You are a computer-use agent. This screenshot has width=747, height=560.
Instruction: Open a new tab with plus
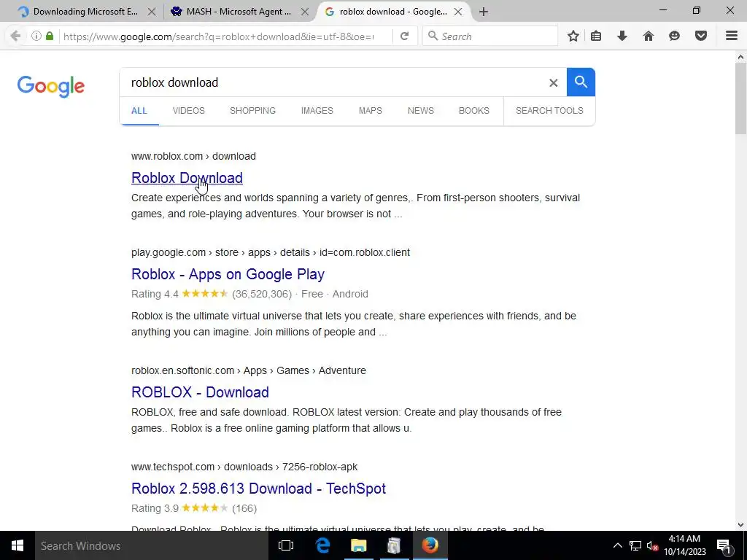coord(484,12)
